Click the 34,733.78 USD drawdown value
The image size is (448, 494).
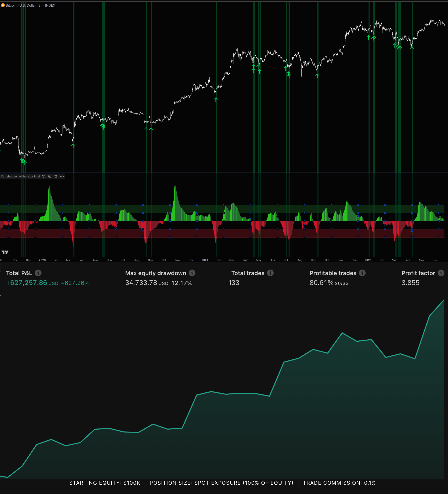tap(147, 283)
